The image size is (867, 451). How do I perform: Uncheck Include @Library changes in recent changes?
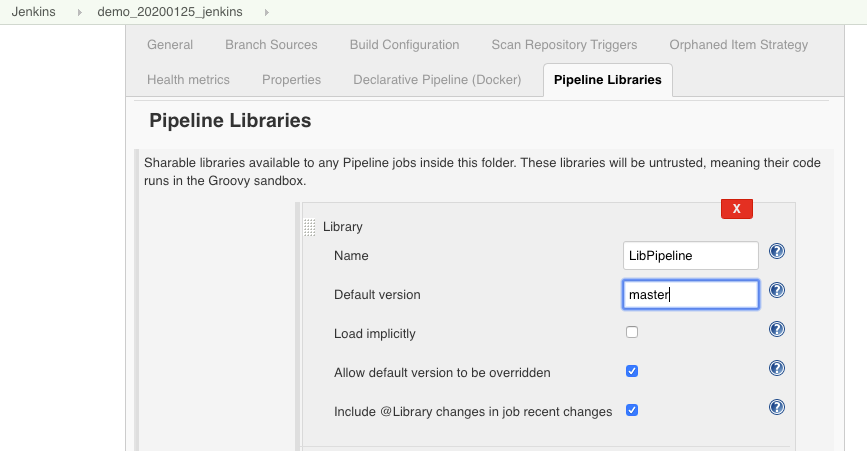[x=632, y=410]
